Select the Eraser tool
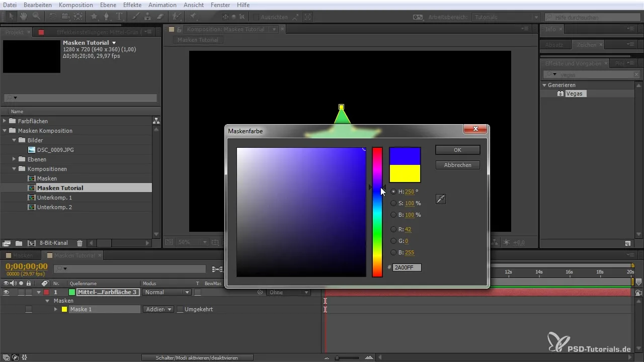The image size is (644, 362). [160, 16]
